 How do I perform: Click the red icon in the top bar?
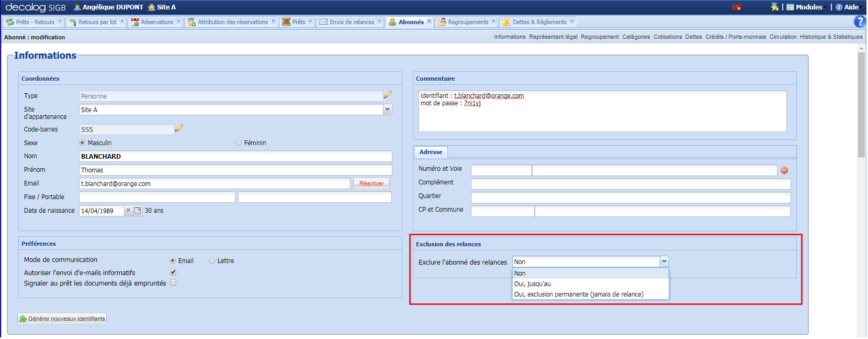(737, 7)
